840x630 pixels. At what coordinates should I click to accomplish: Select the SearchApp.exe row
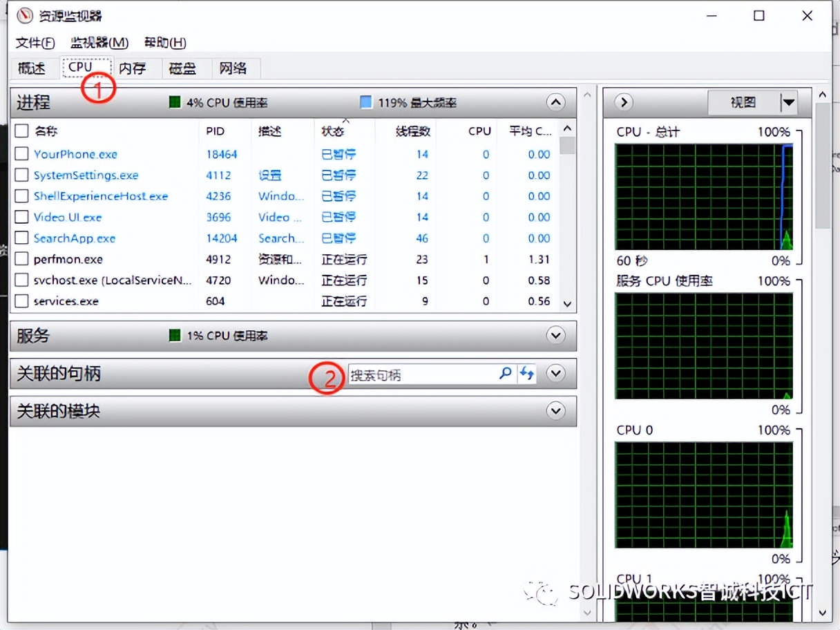point(285,238)
